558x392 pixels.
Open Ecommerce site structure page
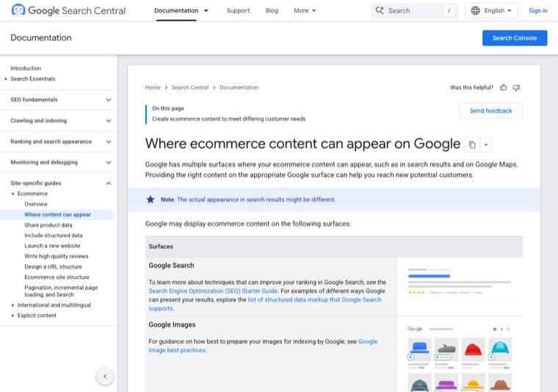point(57,277)
